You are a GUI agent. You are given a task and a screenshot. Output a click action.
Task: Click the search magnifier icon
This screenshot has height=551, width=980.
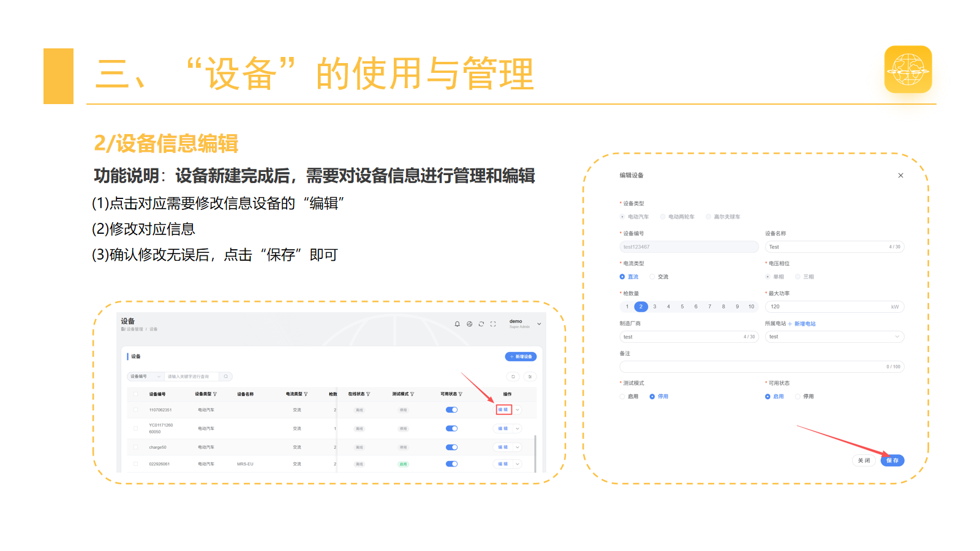click(x=226, y=377)
